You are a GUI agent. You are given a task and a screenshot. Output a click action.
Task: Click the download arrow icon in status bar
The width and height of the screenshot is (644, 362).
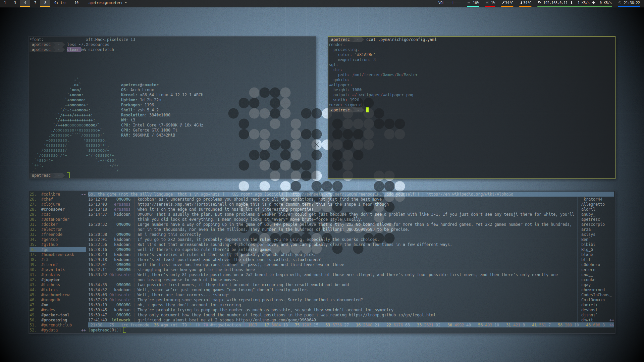pos(572,3)
